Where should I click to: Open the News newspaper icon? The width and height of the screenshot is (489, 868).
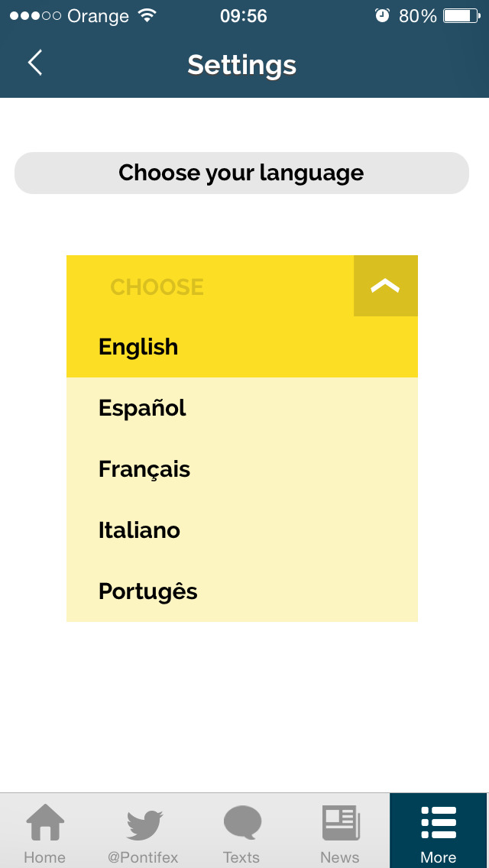point(341,823)
